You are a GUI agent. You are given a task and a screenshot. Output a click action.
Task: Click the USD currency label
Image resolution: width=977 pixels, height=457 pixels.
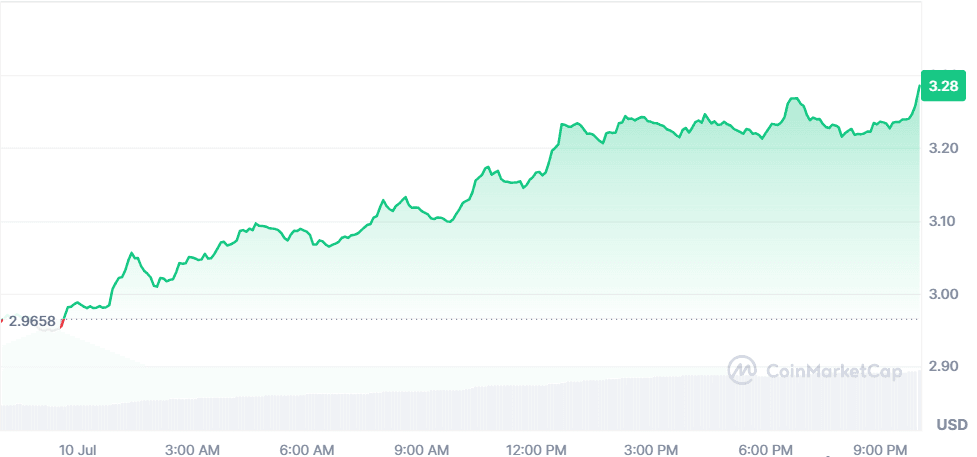(x=951, y=425)
